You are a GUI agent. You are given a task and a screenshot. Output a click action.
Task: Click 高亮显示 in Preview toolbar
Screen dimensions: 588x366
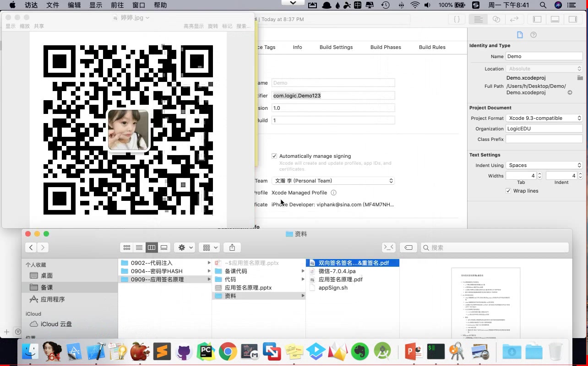coord(194,26)
